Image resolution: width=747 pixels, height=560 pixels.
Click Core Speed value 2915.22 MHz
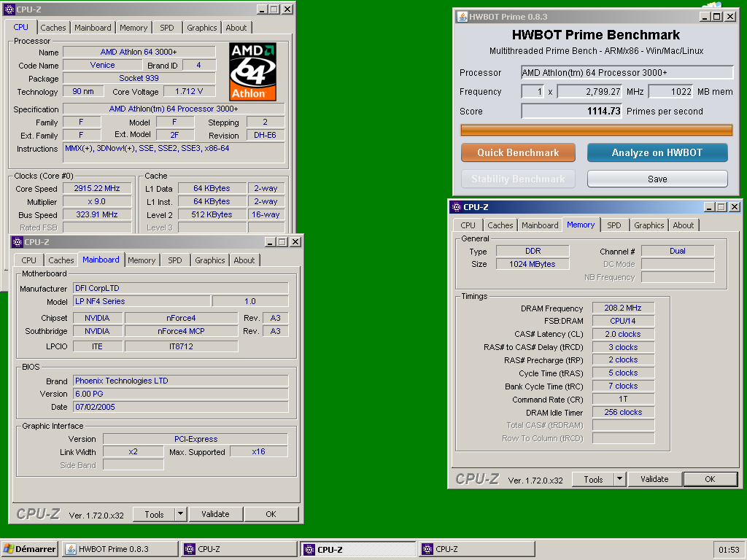coord(97,189)
